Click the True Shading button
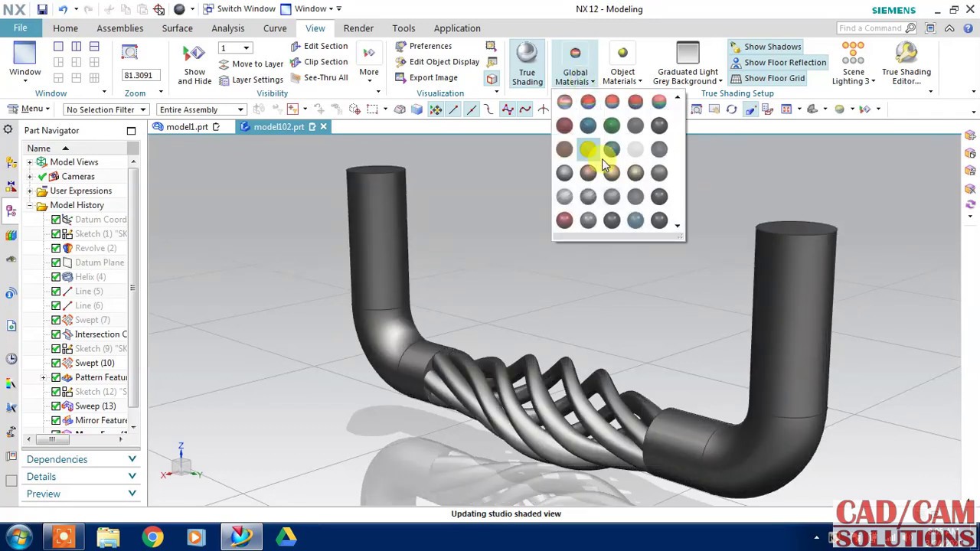The width and height of the screenshot is (980, 551). (x=527, y=64)
